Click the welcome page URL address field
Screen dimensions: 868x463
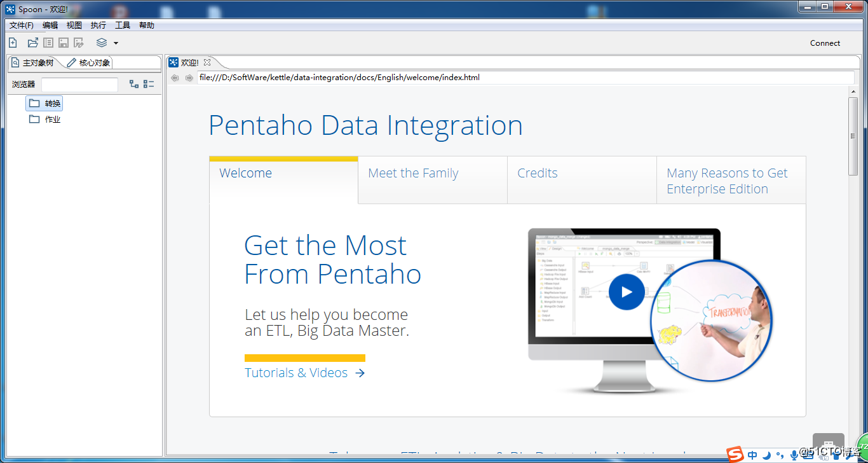click(x=526, y=78)
